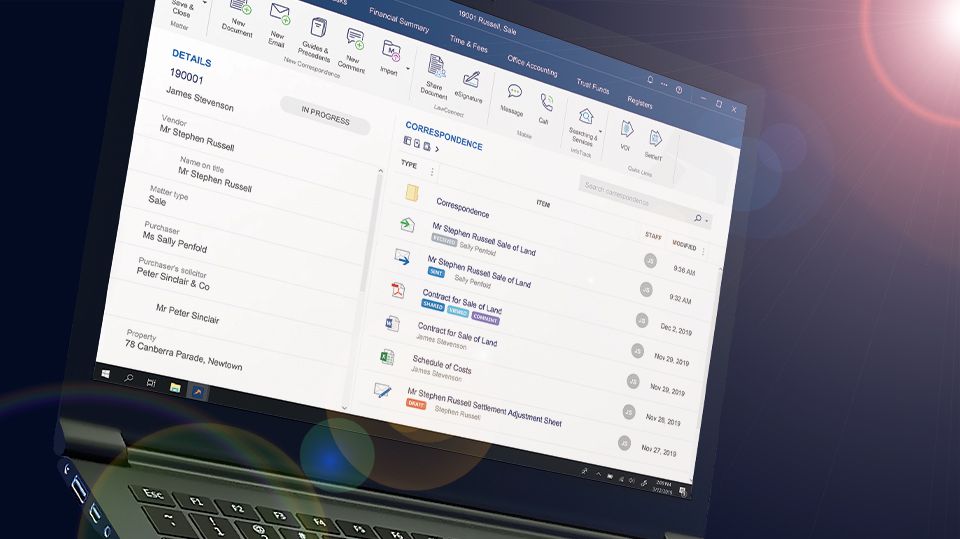
Task: Expand the correspondence search options arrow
Action: tap(707, 220)
